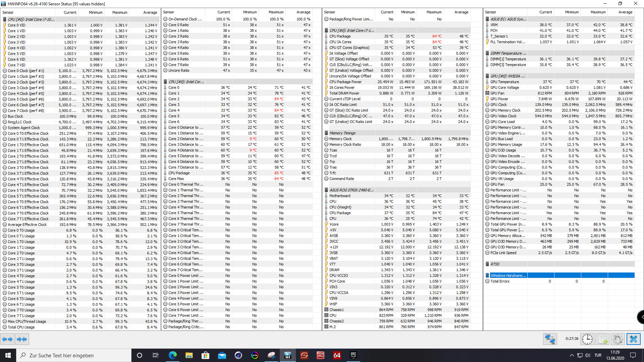Open the Aura RGB app in the taskbar

[x=255, y=355]
